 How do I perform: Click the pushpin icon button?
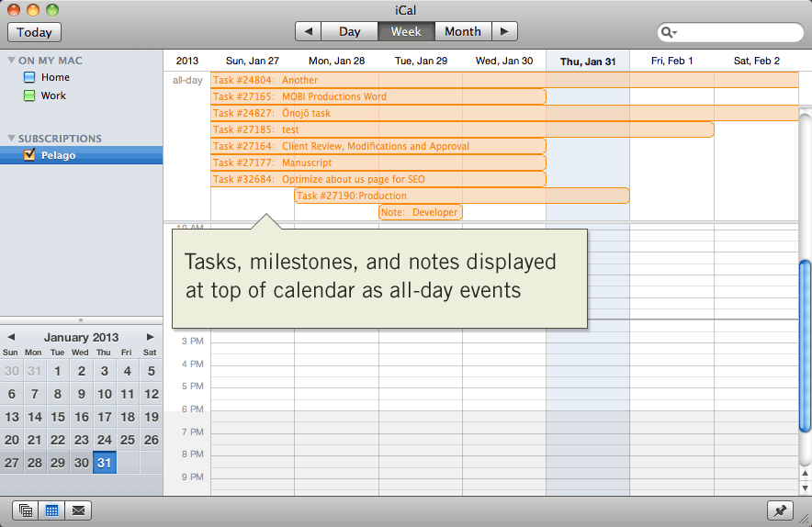[x=780, y=510]
